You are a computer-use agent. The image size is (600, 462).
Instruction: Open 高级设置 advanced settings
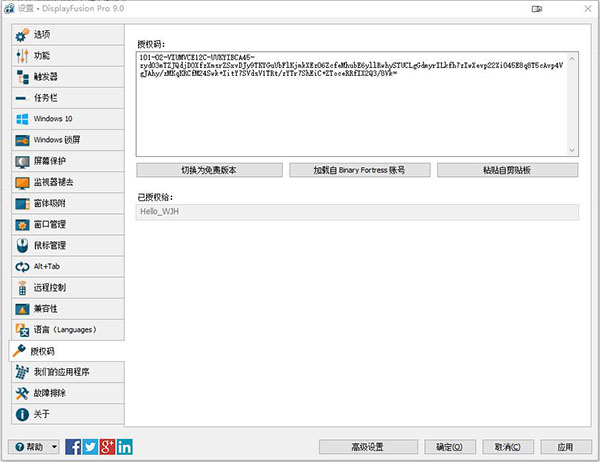tap(368, 447)
